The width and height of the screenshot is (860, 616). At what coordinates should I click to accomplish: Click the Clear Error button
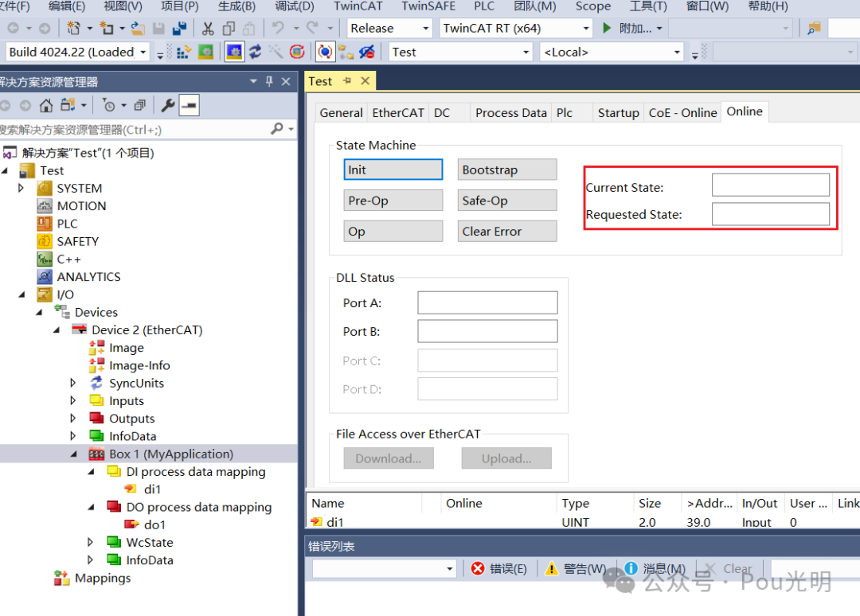(507, 232)
